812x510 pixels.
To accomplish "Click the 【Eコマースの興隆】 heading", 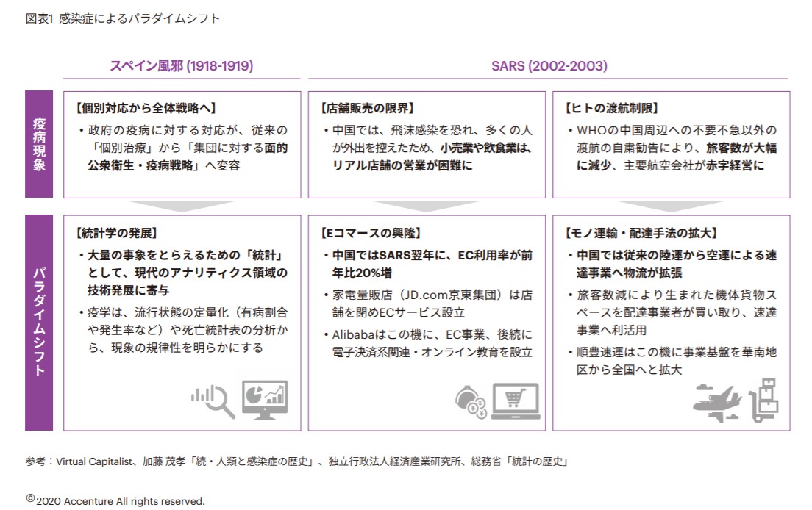I will pyautogui.click(x=371, y=233).
